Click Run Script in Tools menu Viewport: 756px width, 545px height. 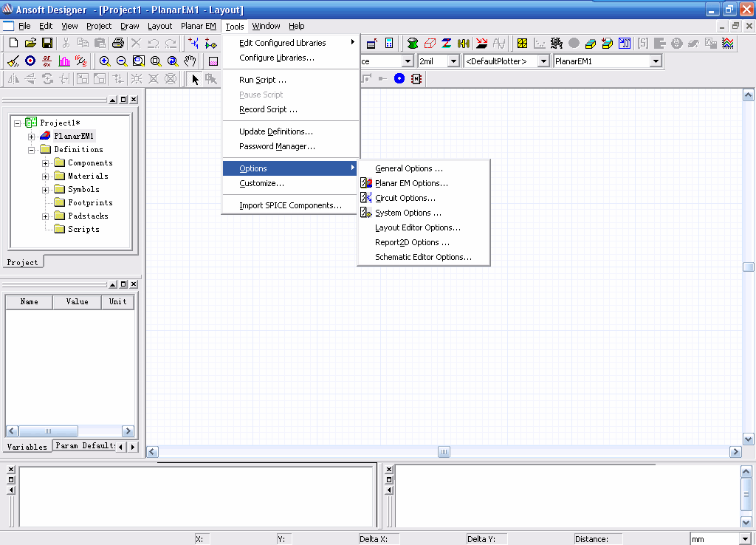click(290, 80)
